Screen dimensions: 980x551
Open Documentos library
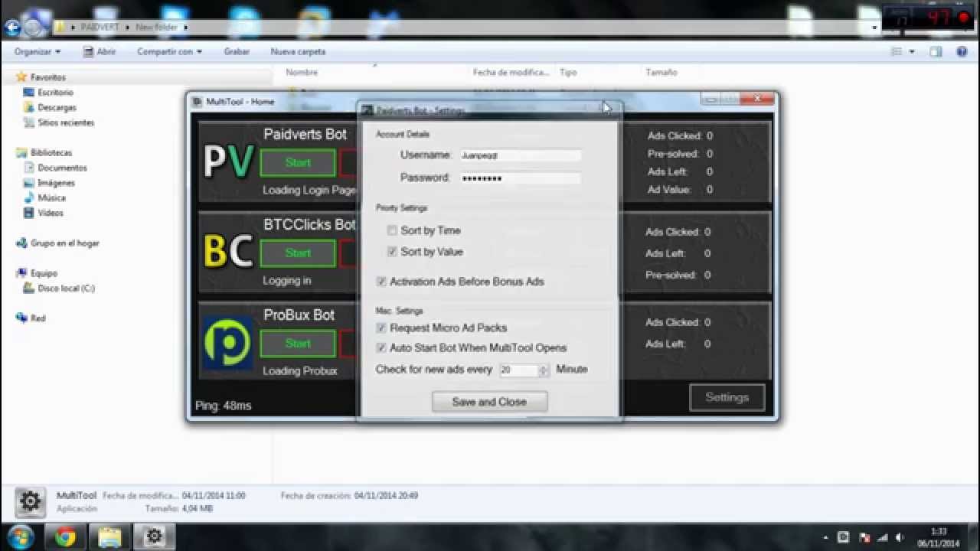tap(62, 168)
